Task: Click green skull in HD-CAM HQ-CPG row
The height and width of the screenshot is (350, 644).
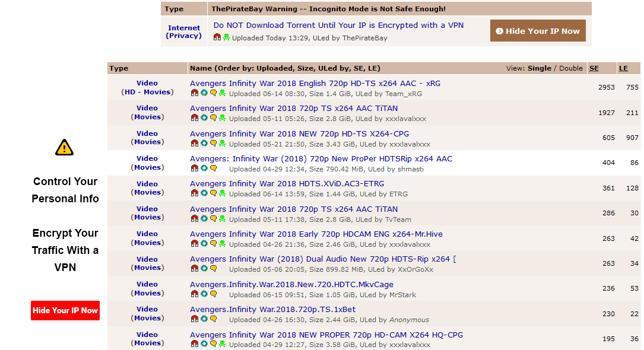Action: click(x=222, y=344)
